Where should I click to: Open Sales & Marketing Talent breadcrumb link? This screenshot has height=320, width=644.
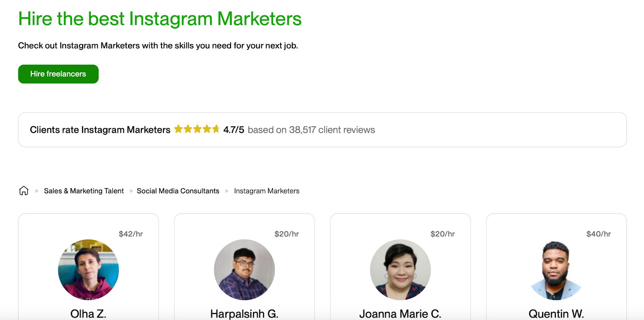[x=84, y=191]
